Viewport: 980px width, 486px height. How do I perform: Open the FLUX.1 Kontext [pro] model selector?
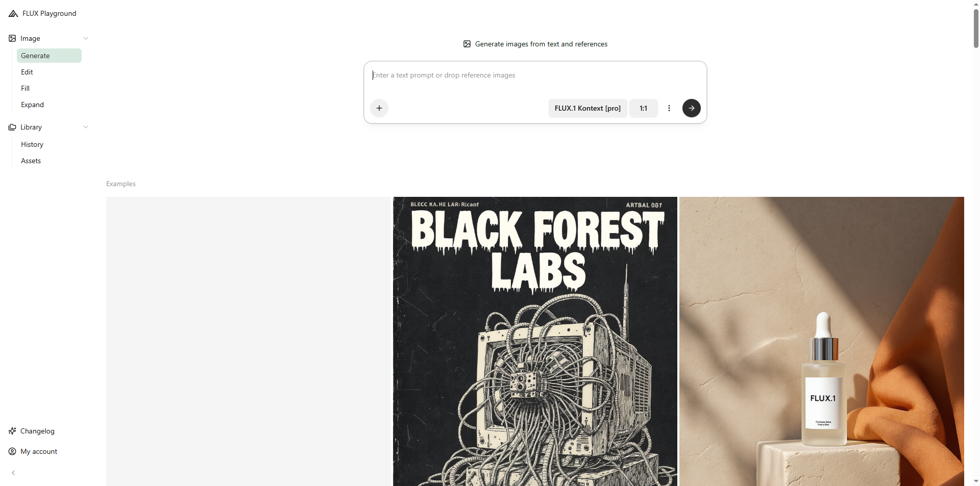pyautogui.click(x=587, y=108)
